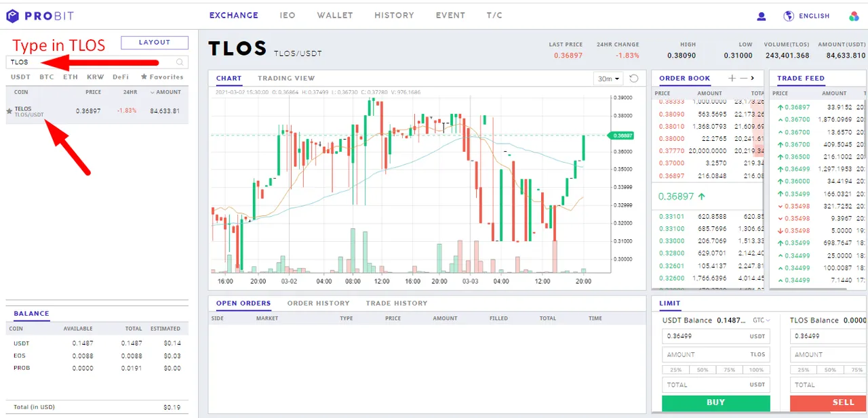Click the EOS row in balance table

(97, 356)
